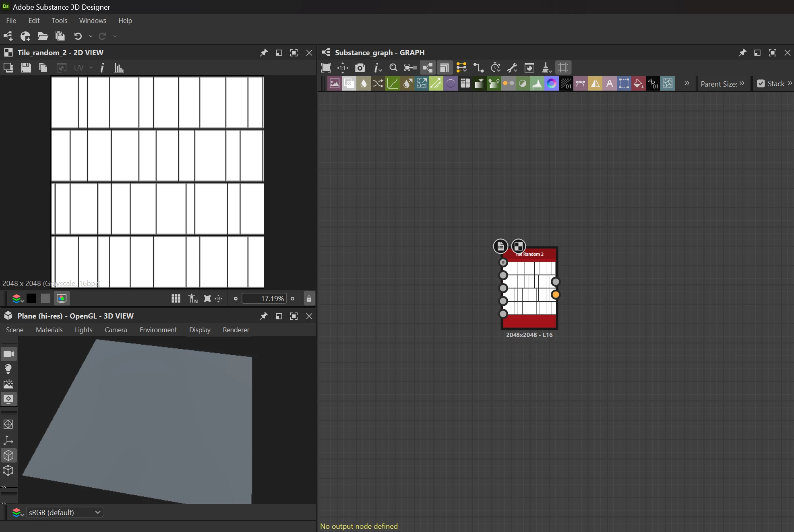Click the graph search magnifier icon

point(393,68)
